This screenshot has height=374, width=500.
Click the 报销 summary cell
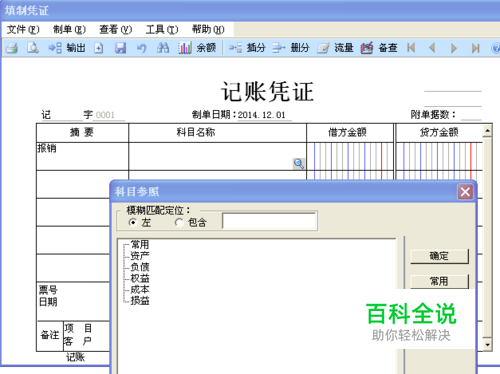point(82,157)
